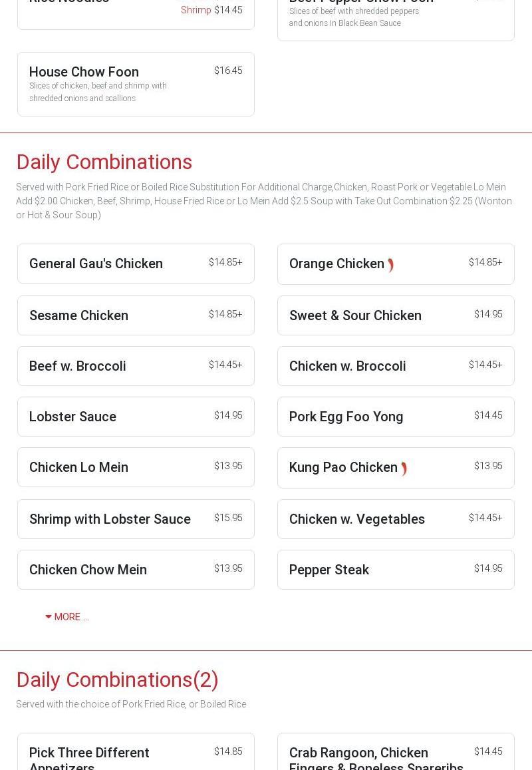Viewport: 532px width, 770px height.
Task: Choose Chicken w. Vegetables
Action: (396, 519)
